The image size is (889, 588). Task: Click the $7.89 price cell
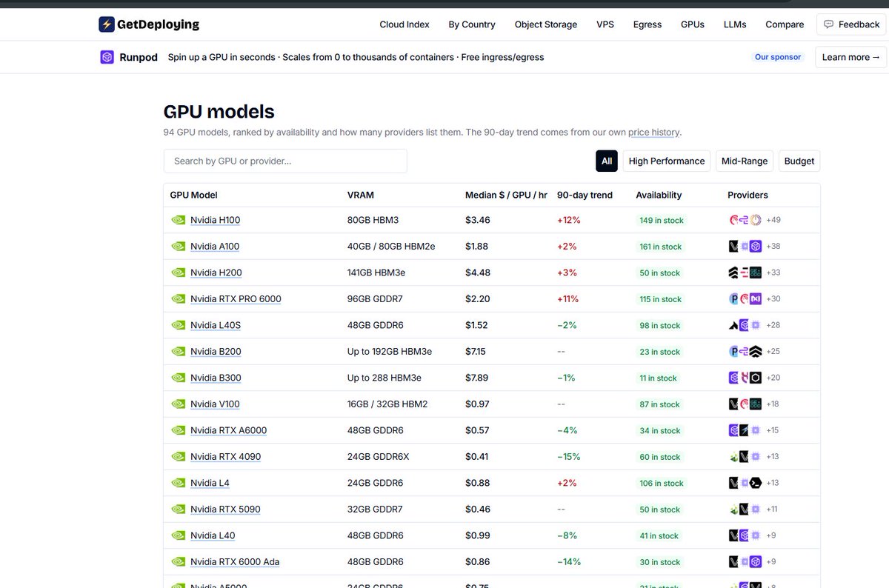click(x=477, y=378)
